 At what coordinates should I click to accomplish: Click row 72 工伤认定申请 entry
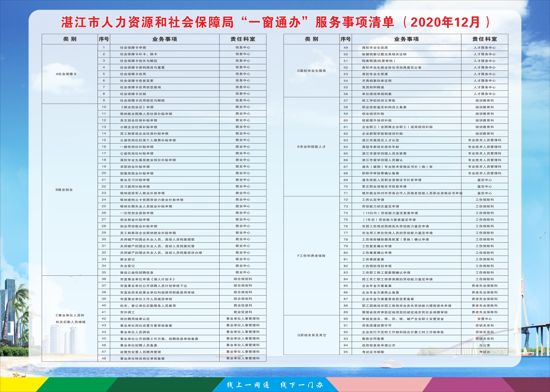(373, 200)
